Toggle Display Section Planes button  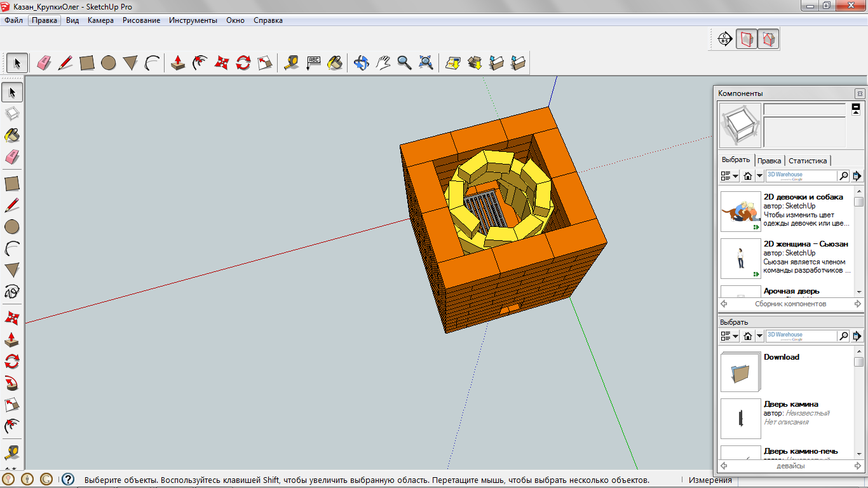pyautogui.click(x=747, y=39)
